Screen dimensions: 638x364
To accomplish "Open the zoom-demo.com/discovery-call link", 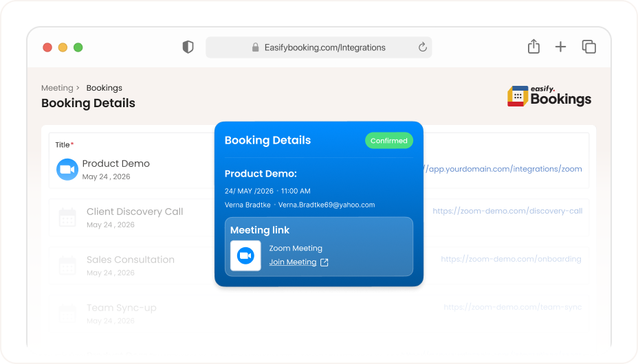I will click(507, 211).
